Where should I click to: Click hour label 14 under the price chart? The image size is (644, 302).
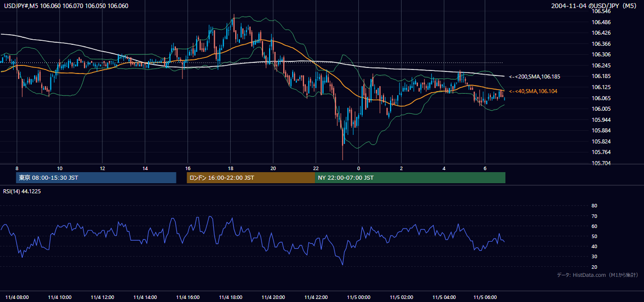pyautogui.click(x=145, y=168)
